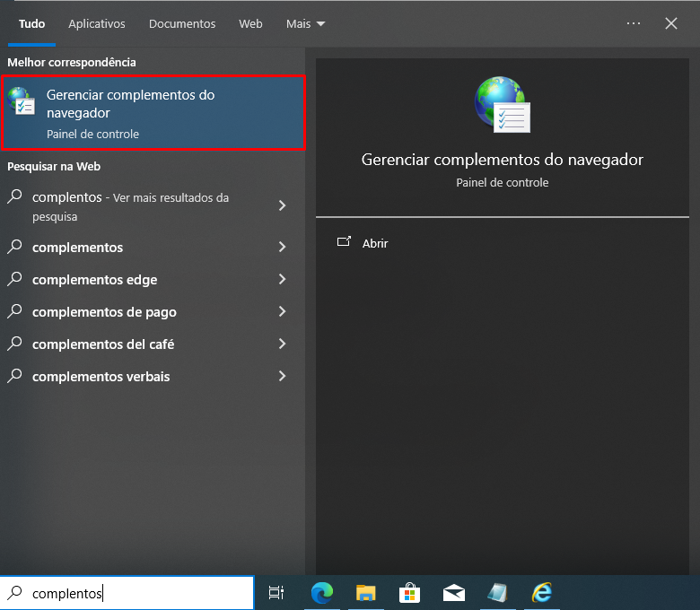Switch to the Web tab
This screenshot has height=610, width=700.
250,23
